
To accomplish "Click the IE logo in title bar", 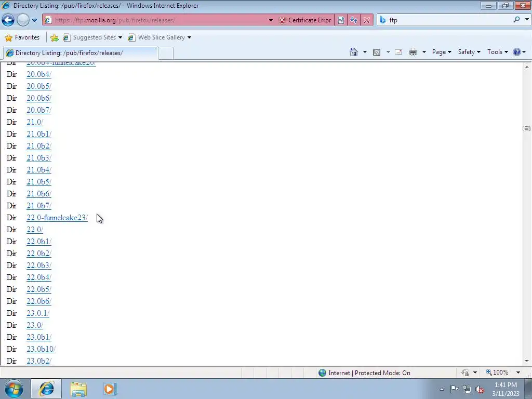I will 6,5.
